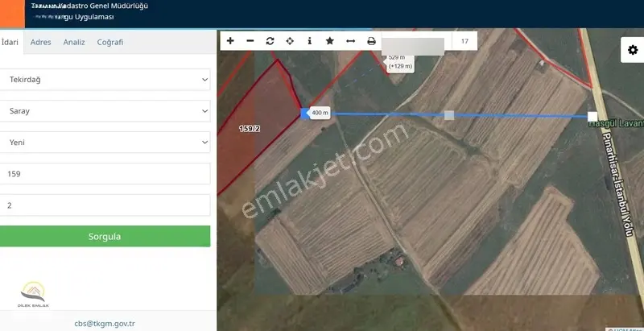This screenshot has height=331, width=644.
Task: Open map settings gear icon
Action: (633, 50)
